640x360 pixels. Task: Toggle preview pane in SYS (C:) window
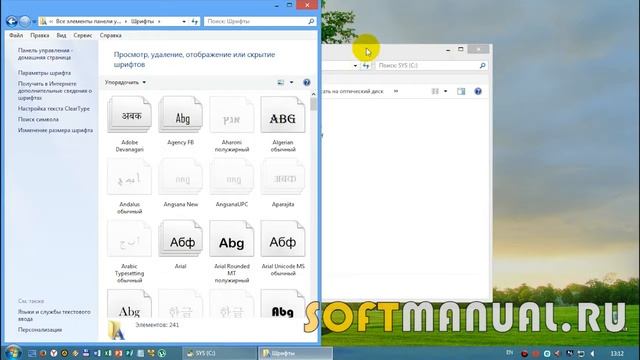pyautogui.click(x=461, y=91)
